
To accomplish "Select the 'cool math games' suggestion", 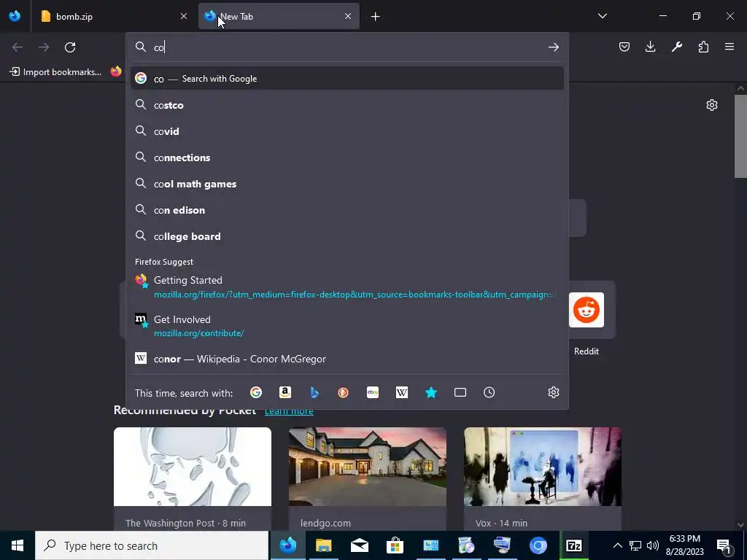I will tap(347, 184).
